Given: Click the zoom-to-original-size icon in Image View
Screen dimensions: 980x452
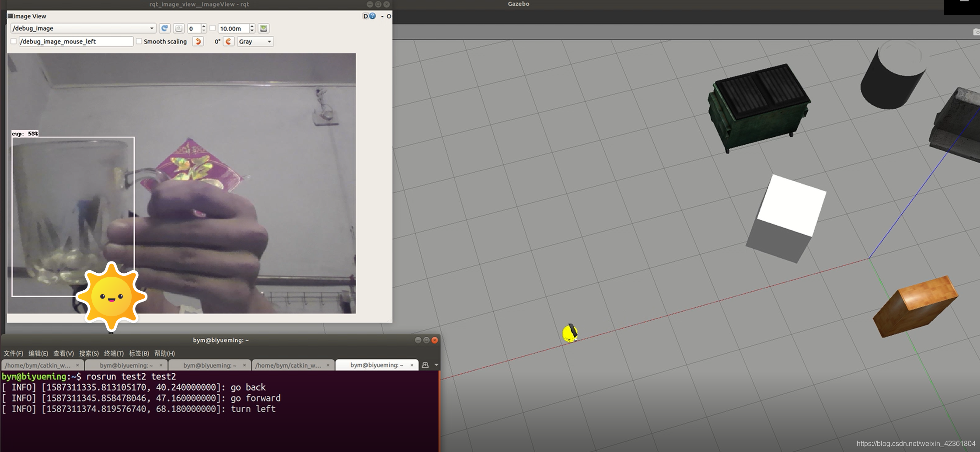Looking at the screenshot, I should click(178, 28).
